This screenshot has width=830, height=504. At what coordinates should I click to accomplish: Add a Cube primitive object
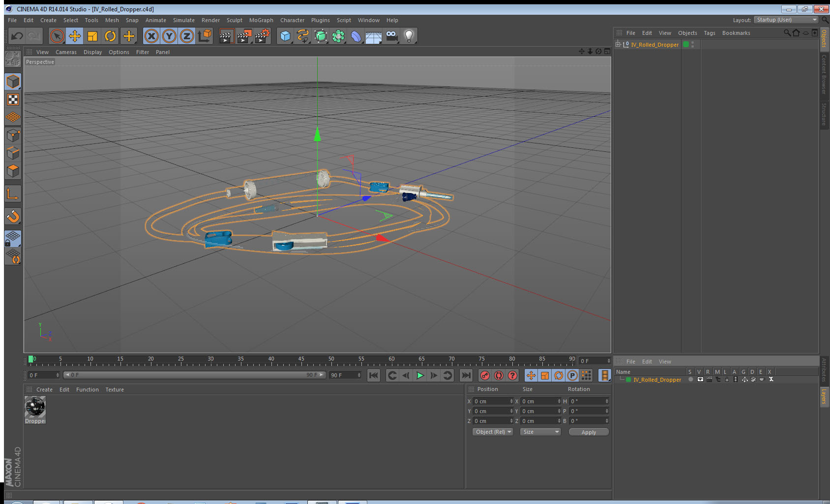click(285, 36)
